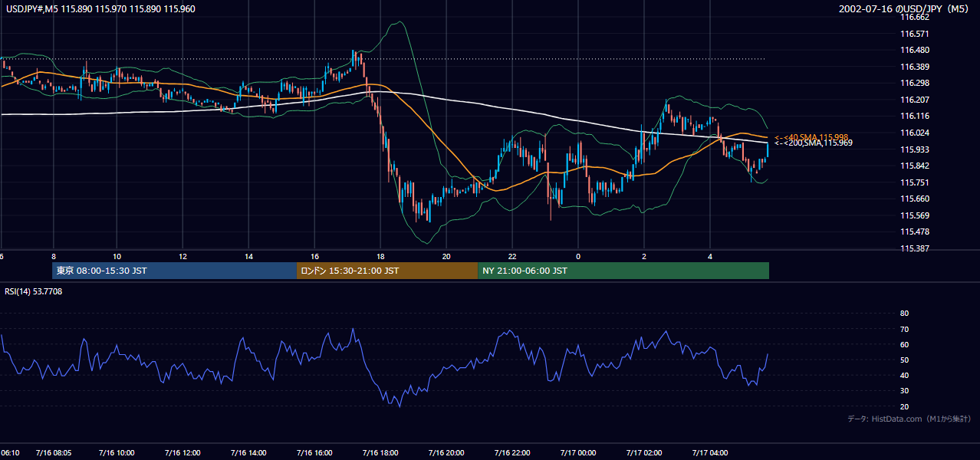Click hour marker 0 under price chart
The image size is (980, 460).
(x=578, y=256)
